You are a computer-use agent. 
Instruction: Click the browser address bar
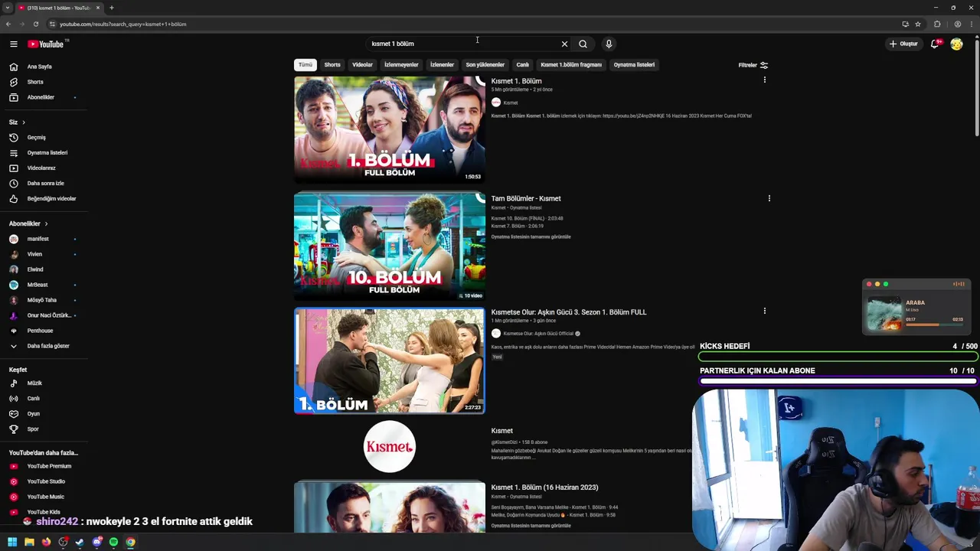[x=475, y=24]
